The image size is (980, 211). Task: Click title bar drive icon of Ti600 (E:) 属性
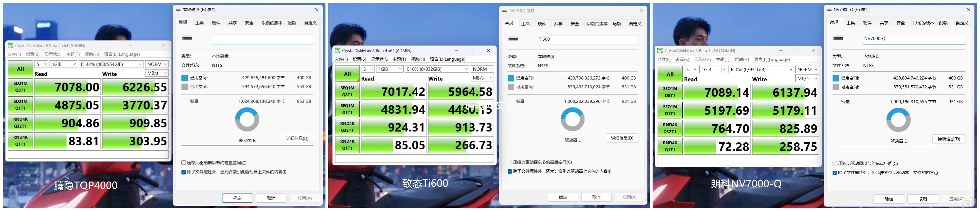click(x=504, y=11)
